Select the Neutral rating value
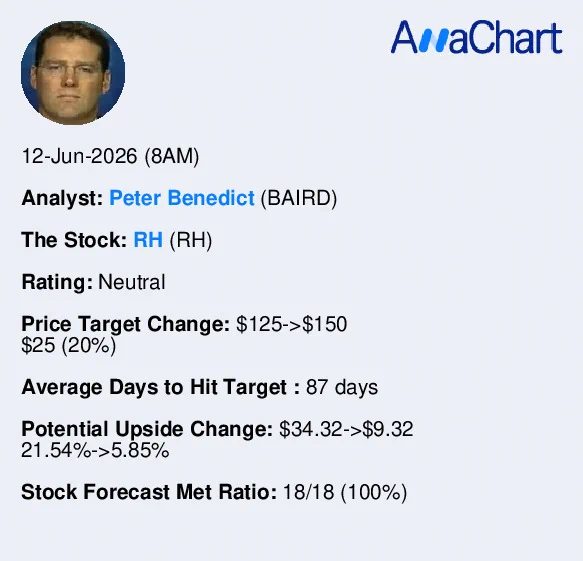The width and height of the screenshot is (583, 561). tap(132, 282)
